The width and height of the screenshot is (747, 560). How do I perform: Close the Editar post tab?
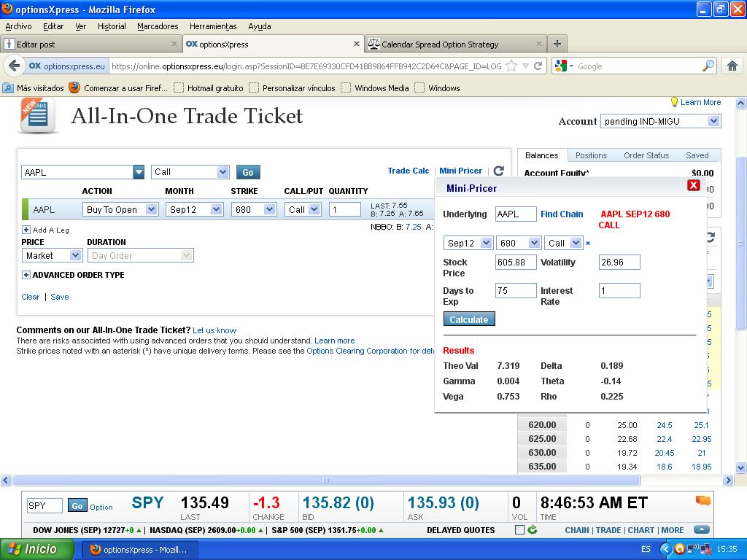tap(174, 44)
